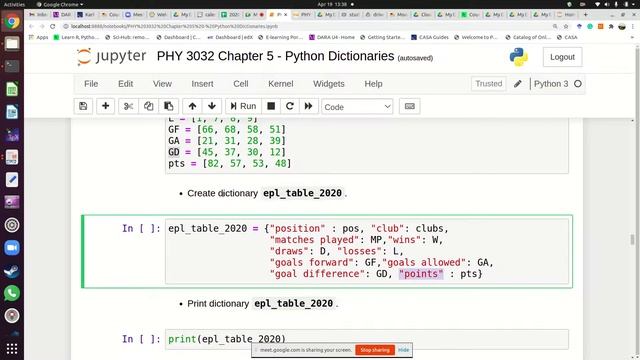Restart kernel and run all cells icon

309,106
